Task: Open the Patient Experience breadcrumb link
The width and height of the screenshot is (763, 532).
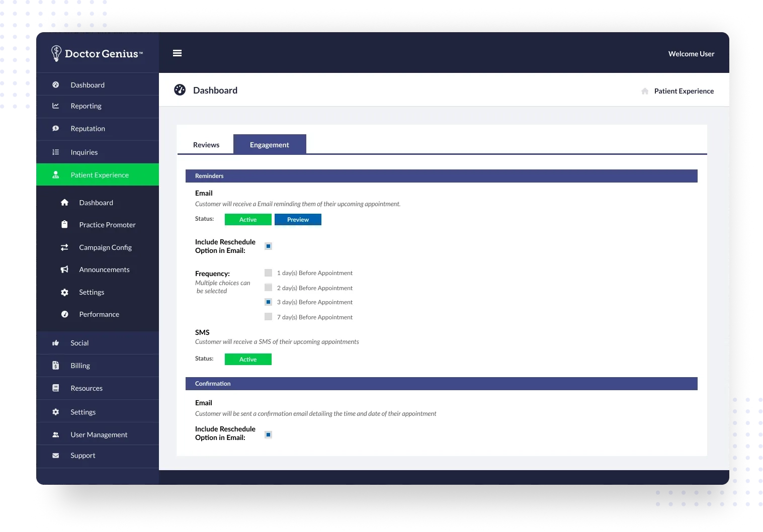Action: click(684, 91)
